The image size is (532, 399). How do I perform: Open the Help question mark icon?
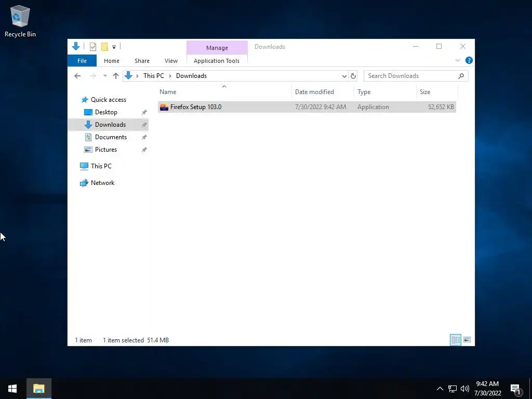[469, 60]
